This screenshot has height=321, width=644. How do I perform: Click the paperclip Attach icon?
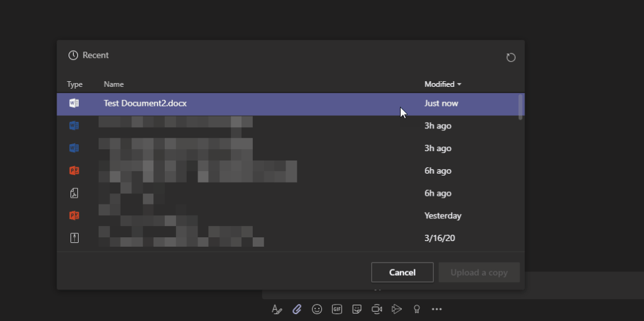tap(297, 309)
